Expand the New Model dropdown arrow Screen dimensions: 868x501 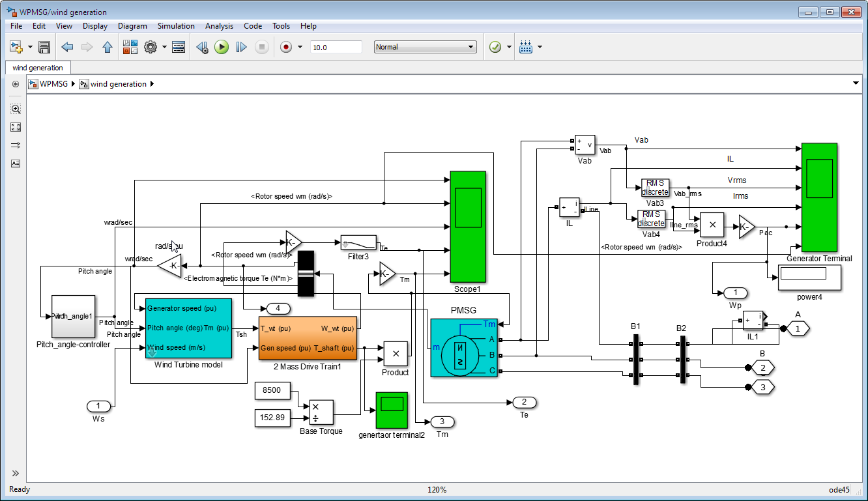click(x=30, y=47)
